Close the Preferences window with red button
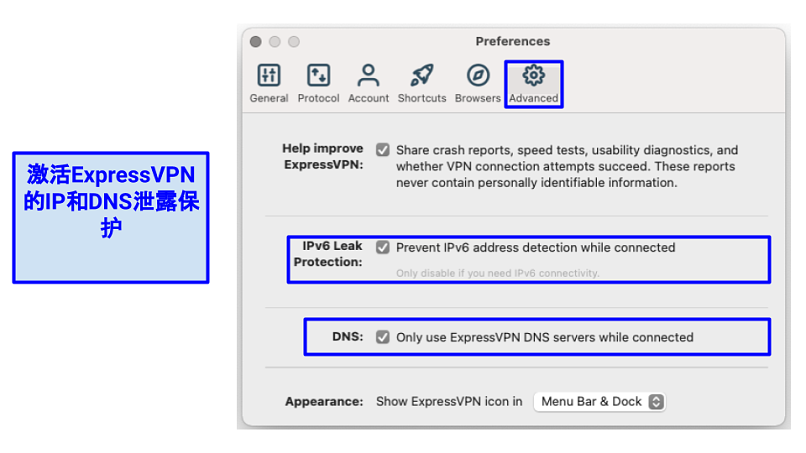The height and width of the screenshot is (453, 806). (255, 42)
